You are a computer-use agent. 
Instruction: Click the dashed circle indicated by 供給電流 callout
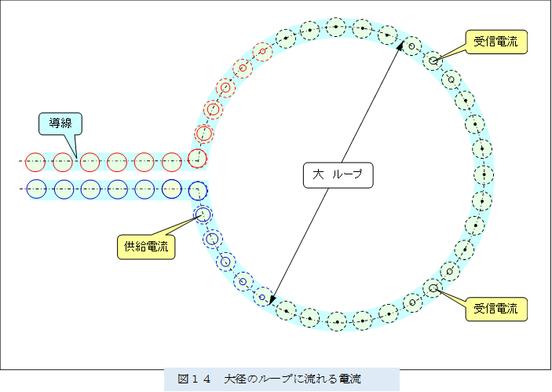[x=203, y=213]
